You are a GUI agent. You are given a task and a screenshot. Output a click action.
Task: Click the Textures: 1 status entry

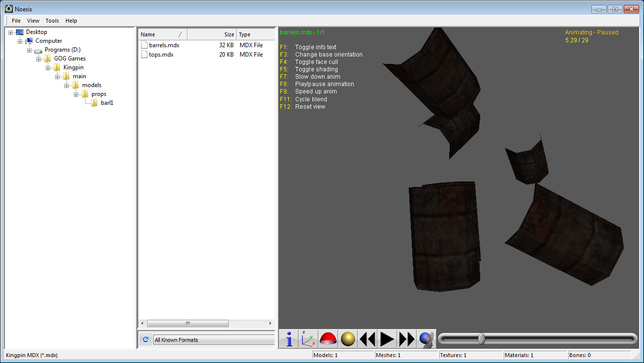[x=453, y=355]
